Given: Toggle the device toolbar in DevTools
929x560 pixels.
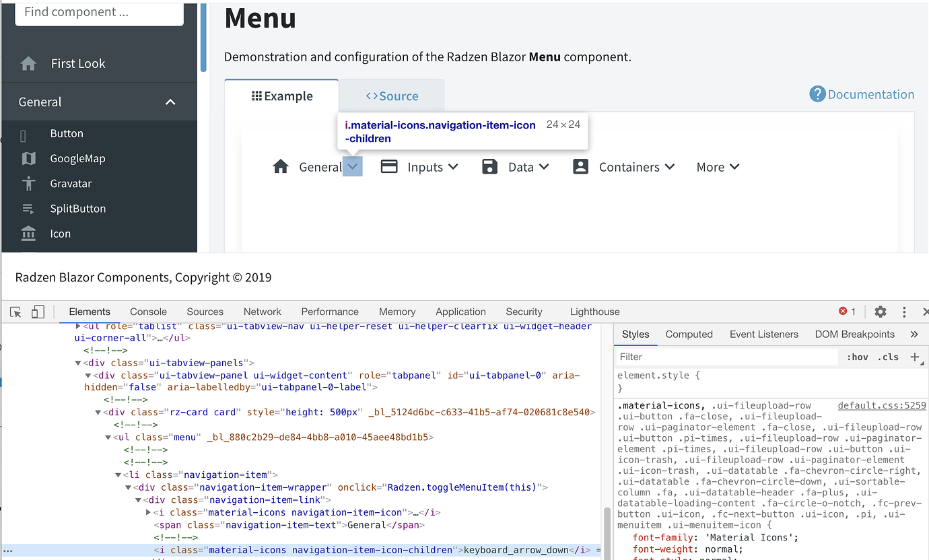Looking at the screenshot, I should 38,312.
